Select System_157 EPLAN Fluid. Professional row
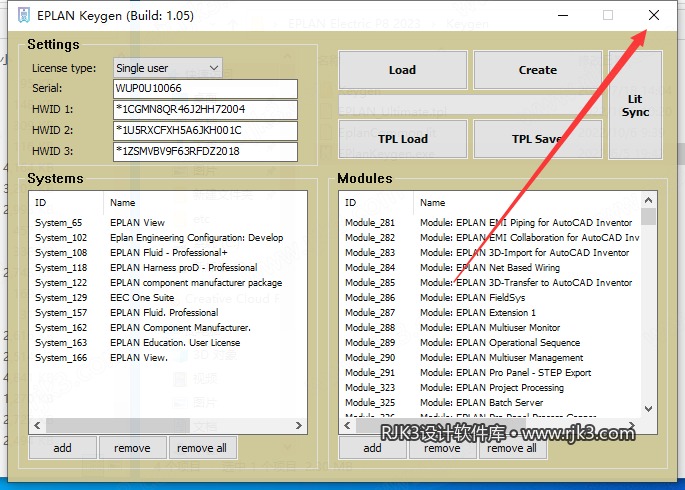This screenshot has width=685, height=490. pyautogui.click(x=168, y=313)
